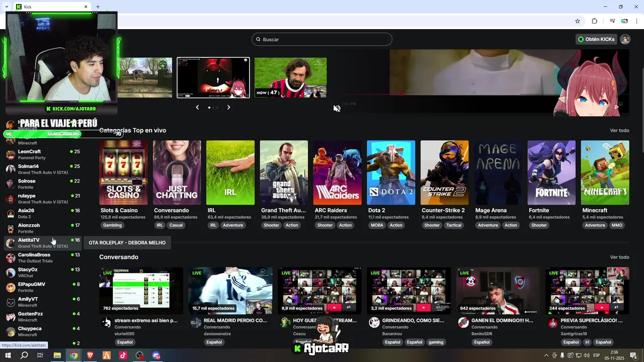Open a new browser tab
The image size is (644, 362).
pos(98,7)
